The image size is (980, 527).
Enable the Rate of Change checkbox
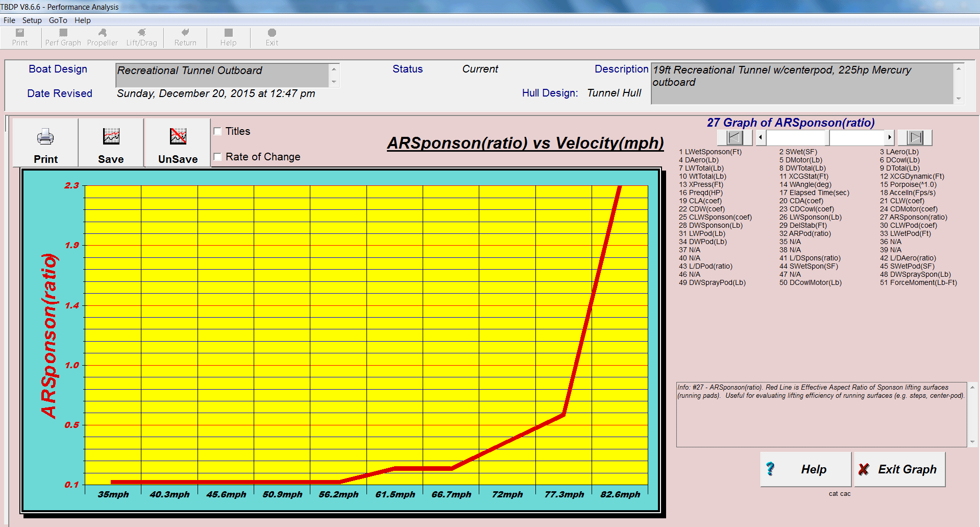pyautogui.click(x=217, y=157)
